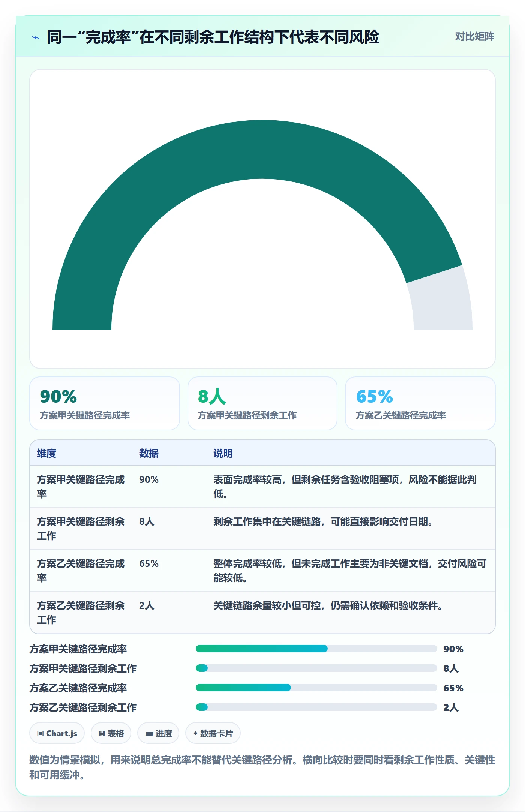Screen dimensions: 525x812
Task: Click the lightning icon beside the title
Action: 36,37
